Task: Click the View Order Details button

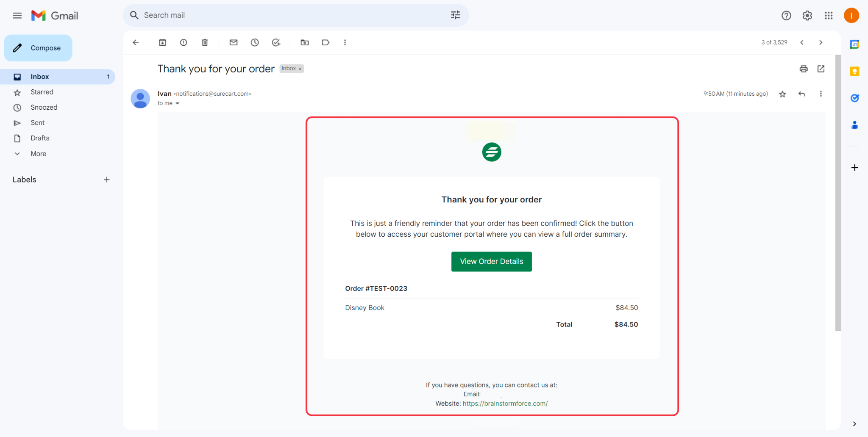Action: (491, 261)
